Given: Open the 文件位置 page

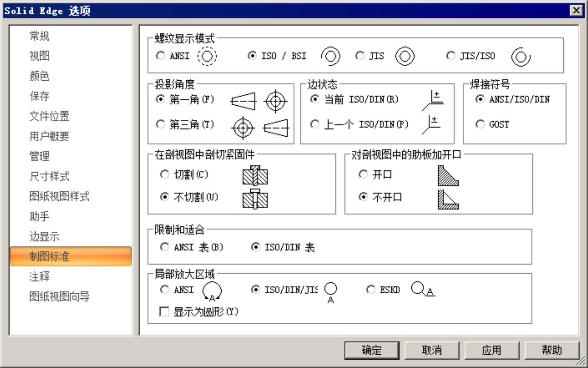Looking at the screenshot, I should 71,116.
